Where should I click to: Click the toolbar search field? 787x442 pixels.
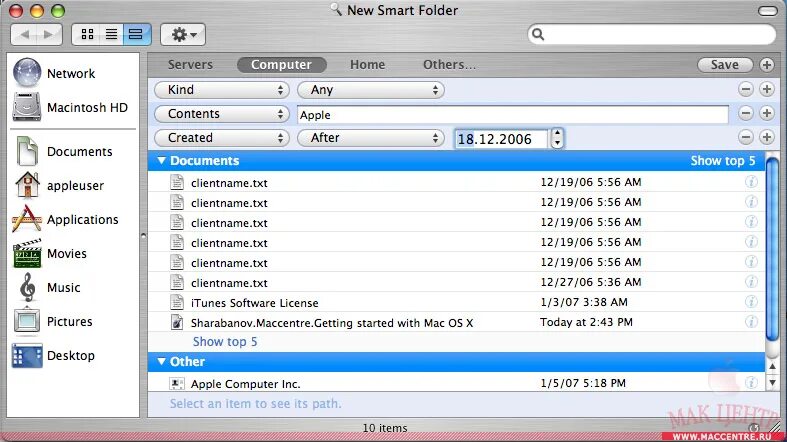(x=651, y=34)
